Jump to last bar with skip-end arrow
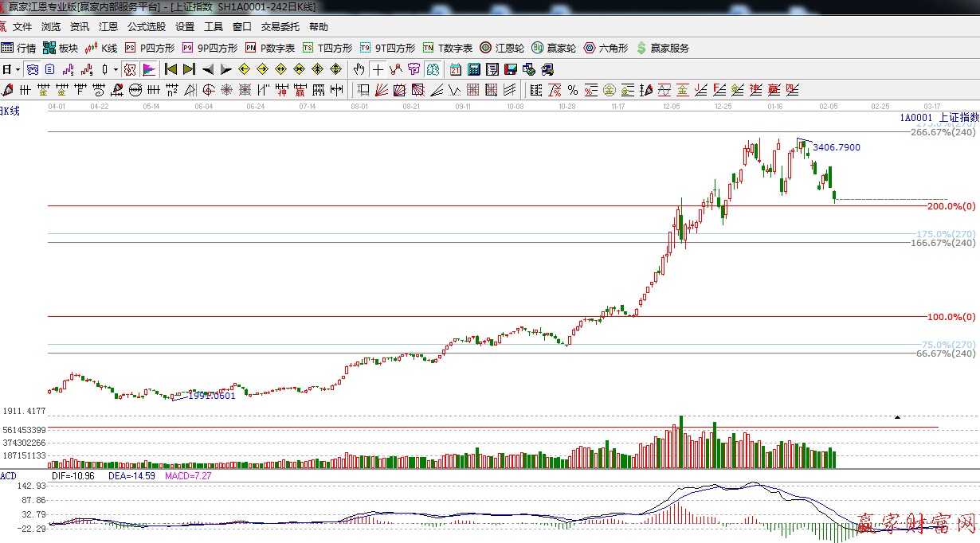The height and width of the screenshot is (543, 980). pos(189,69)
